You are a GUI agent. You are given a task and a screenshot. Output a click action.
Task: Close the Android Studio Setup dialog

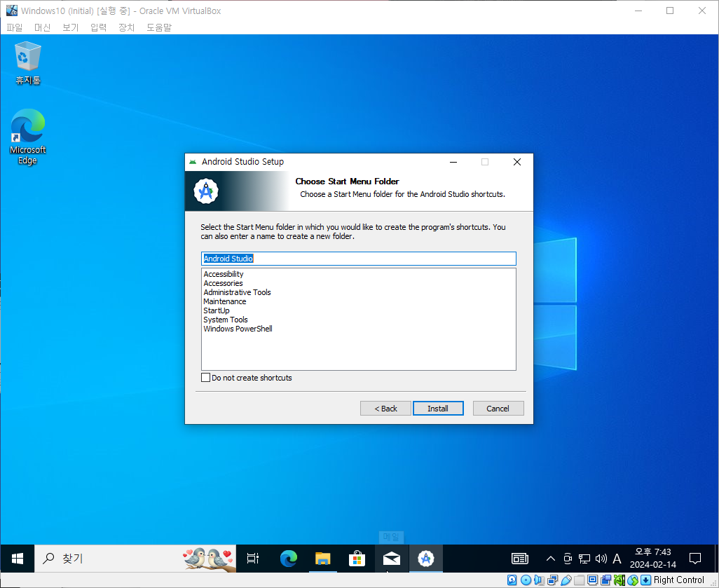coord(516,162)
